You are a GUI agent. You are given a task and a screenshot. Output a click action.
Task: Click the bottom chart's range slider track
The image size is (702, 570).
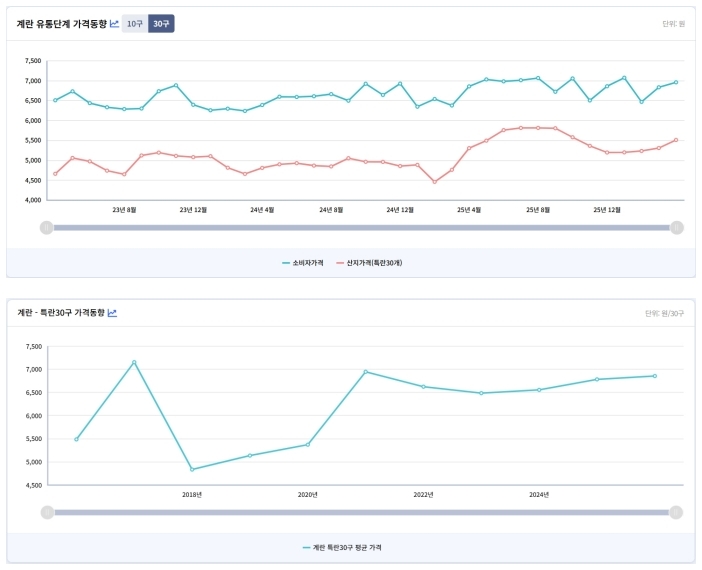click(360, 512)
